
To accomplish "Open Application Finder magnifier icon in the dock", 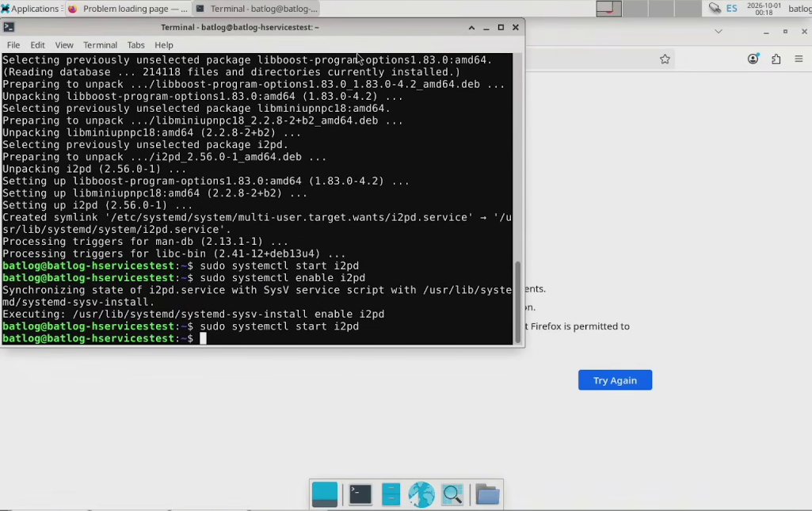I will pyautogui.click(x=452, y=494).
